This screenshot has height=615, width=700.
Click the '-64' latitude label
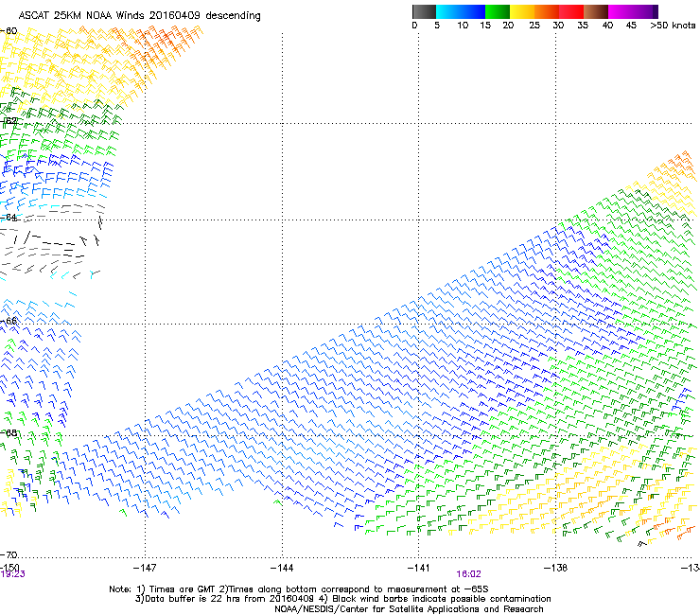(x=9, y=218)
